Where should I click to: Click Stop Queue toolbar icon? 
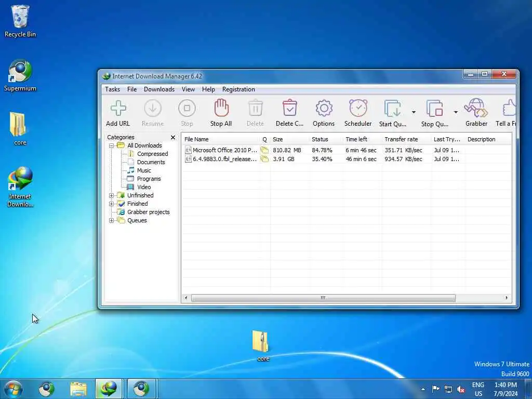coord(435,113)
